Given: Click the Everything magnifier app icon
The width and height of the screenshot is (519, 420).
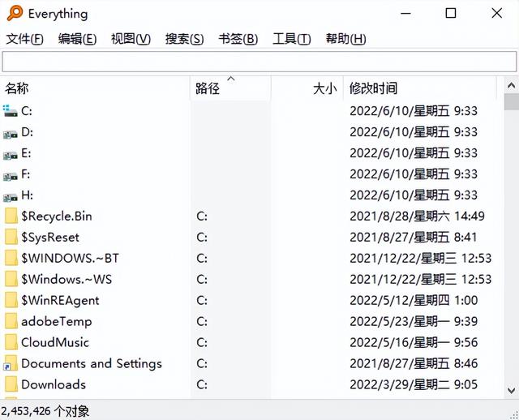Looking at the screenshot, I should tap(15, 13).
